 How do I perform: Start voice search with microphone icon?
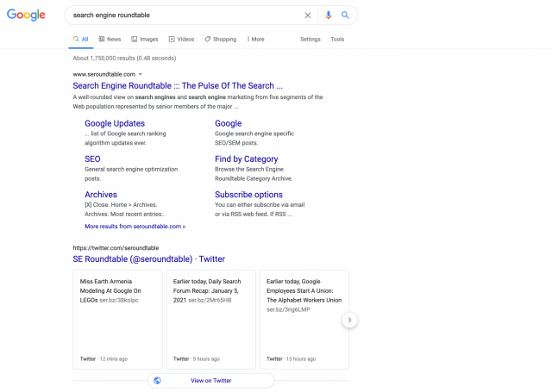(x=328, y=16)
